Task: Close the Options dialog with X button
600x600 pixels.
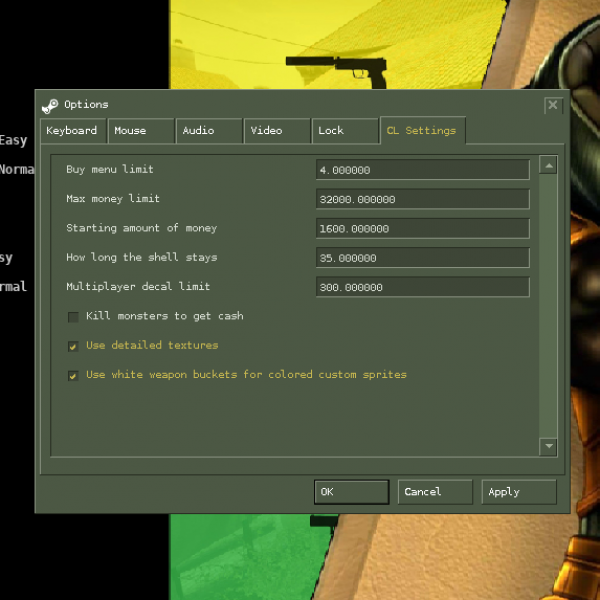Action: pos(553,105)
